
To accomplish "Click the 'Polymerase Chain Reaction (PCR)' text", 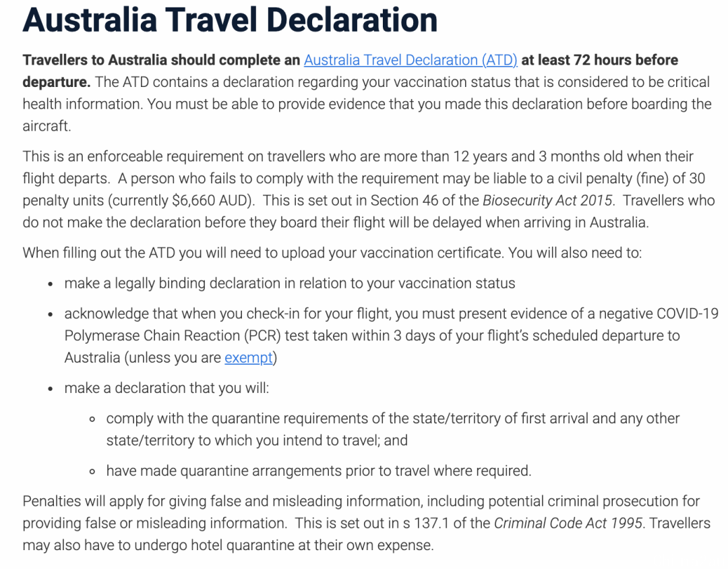I will click(x=173, y=335).
